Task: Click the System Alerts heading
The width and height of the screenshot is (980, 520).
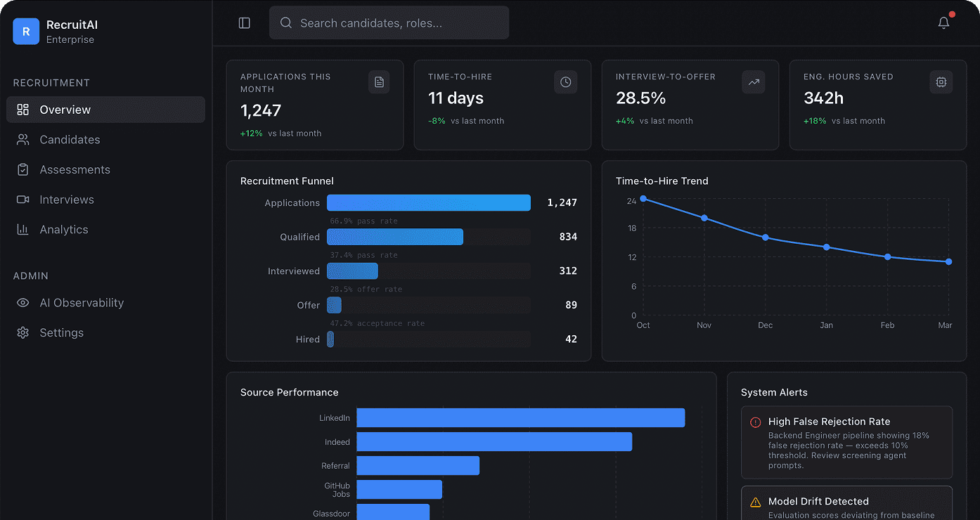Action: pos(774,393)
